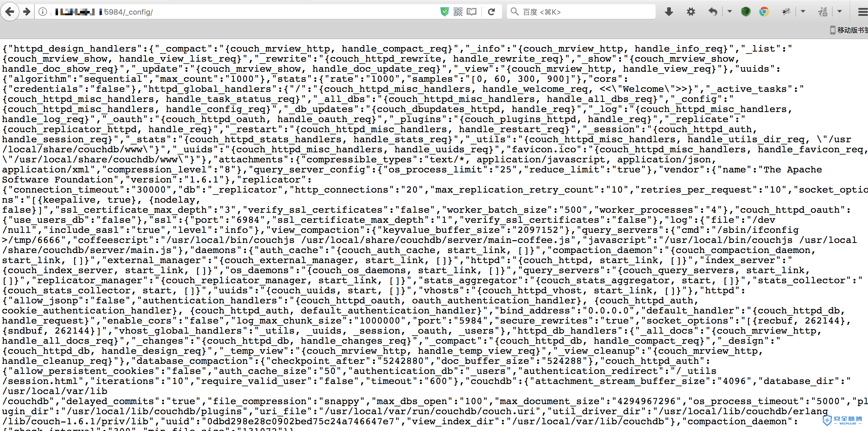Click the bookmark/save page icon
Screen dimensions: 868x431
click(472, 10)
